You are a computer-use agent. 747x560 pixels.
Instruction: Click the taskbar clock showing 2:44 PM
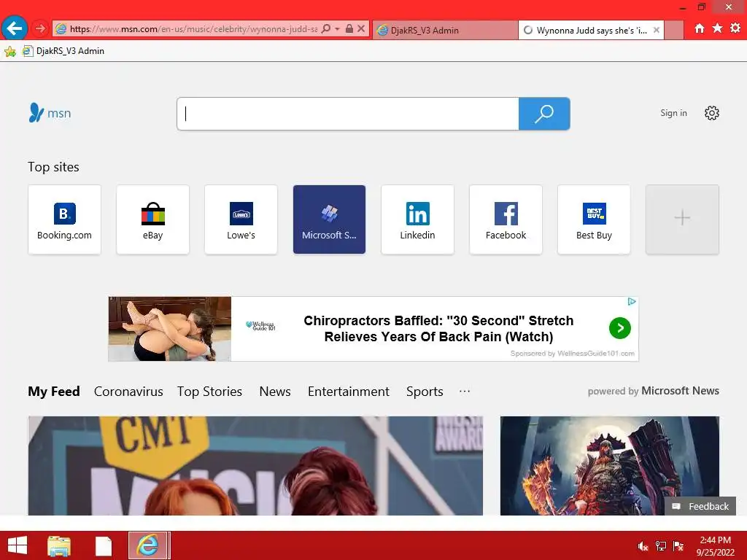coord(715,546)
